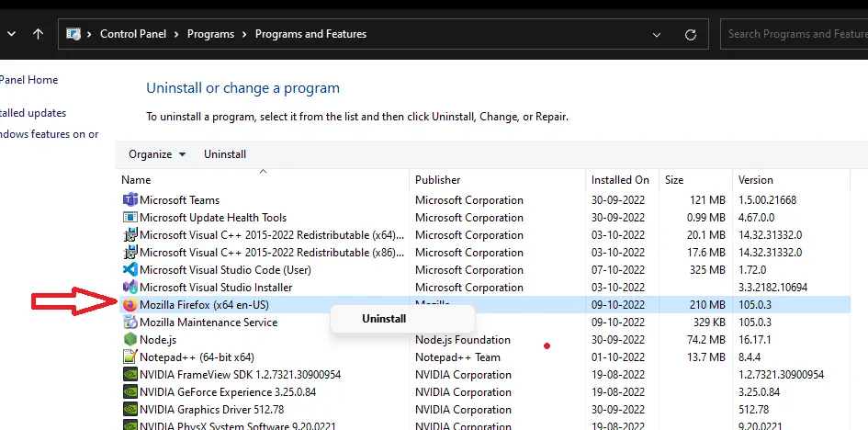Click version 8.4.4 cell

tap(750, 356)
